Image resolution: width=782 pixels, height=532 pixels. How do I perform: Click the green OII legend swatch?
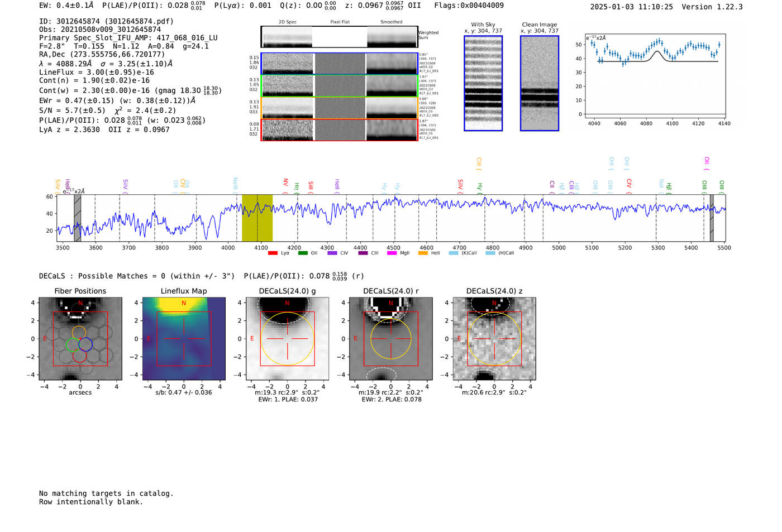[303, 253]
